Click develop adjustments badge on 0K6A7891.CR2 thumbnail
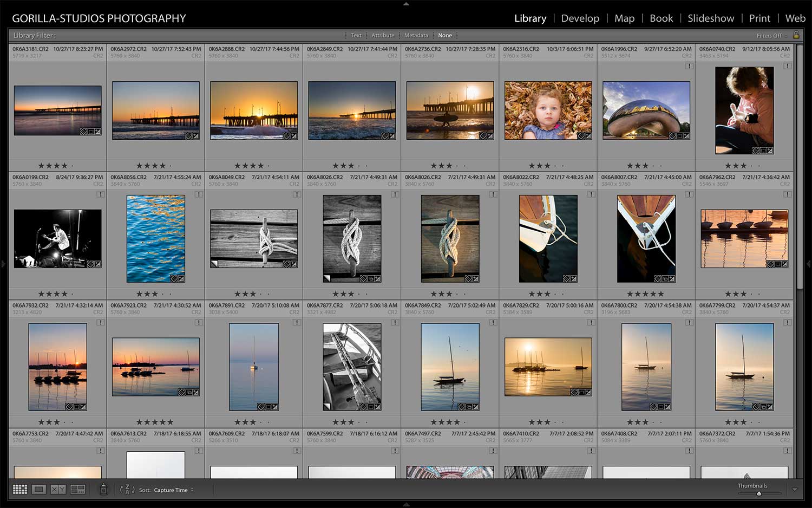 (275, 407)
